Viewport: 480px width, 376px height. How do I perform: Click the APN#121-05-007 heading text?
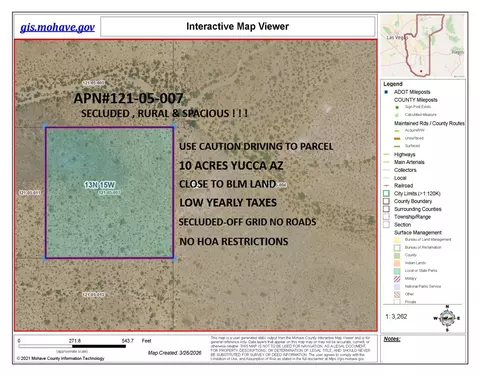[128, 98]
